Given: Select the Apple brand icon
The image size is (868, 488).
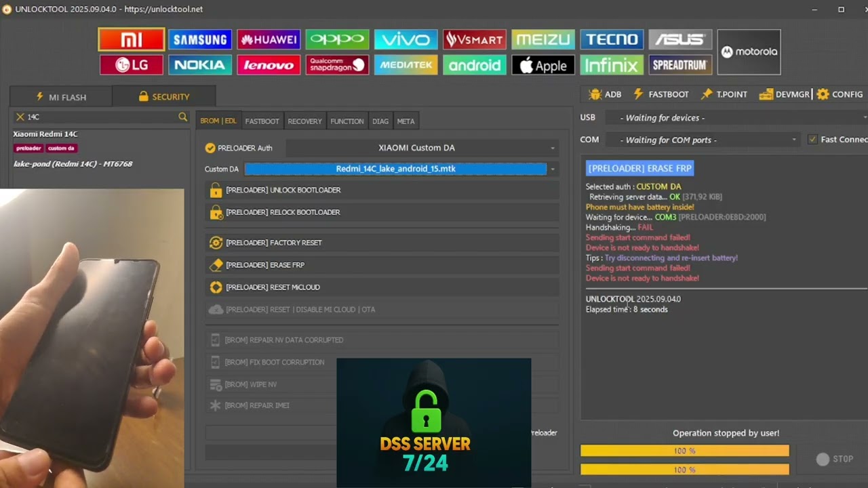Looking at the screenshot, I should [543, 65].
